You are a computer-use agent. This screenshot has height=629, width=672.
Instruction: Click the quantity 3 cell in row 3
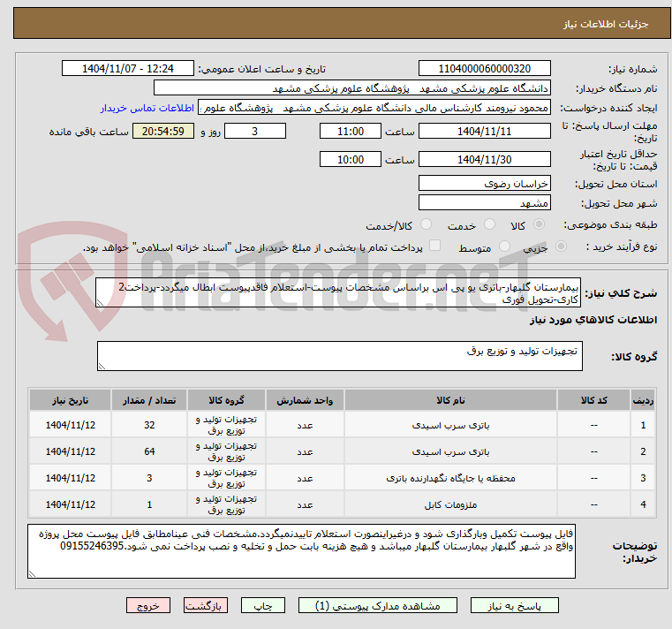[x=149, y=478]
